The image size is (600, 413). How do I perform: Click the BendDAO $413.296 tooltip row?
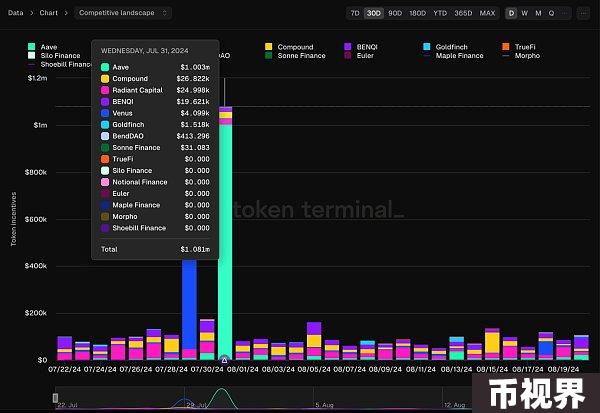[x=155, y=136]
